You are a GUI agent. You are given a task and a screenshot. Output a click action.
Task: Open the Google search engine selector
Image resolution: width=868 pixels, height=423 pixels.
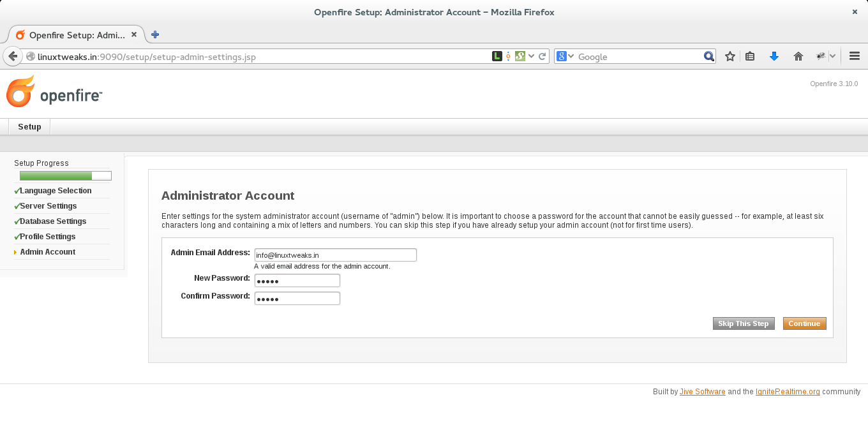tap(565, 56)
